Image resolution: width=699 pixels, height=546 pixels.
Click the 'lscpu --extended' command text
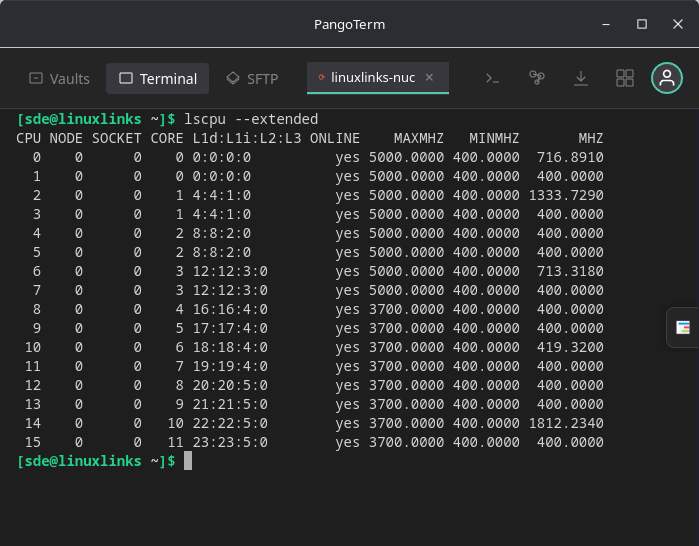(x=251, y=119)
